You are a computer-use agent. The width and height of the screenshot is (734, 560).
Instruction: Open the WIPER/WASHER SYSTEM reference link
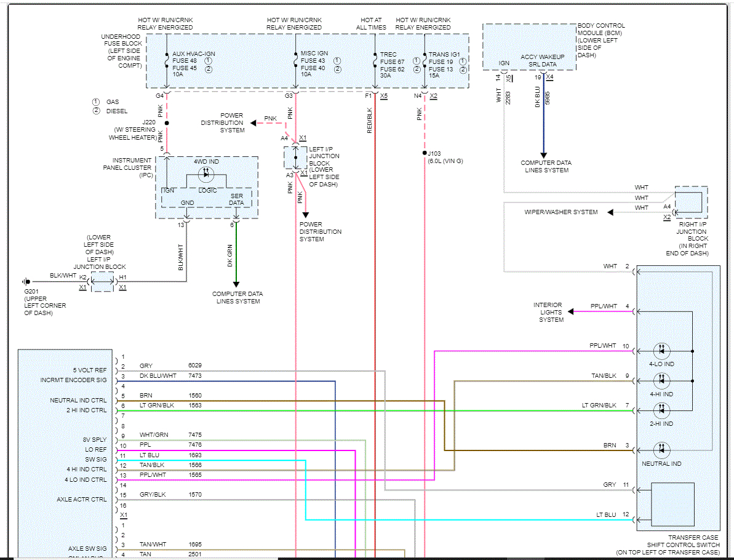click(x=562, y=212)
